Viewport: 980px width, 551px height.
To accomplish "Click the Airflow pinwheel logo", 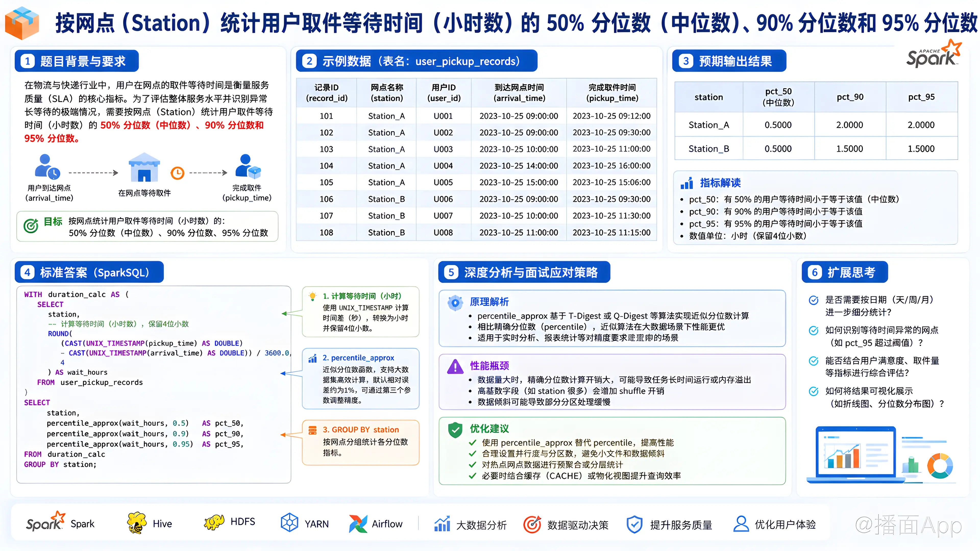I will [358, 524].
